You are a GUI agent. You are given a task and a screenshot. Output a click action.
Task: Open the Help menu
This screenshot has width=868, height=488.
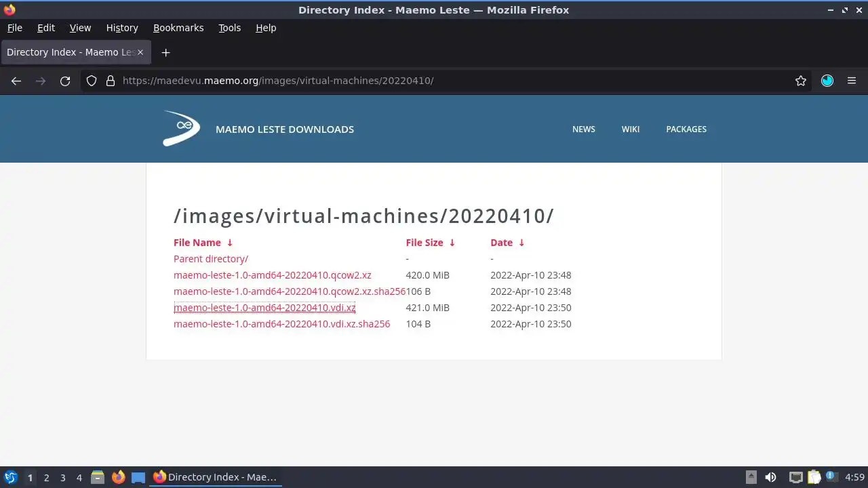(x=266, y=28)
